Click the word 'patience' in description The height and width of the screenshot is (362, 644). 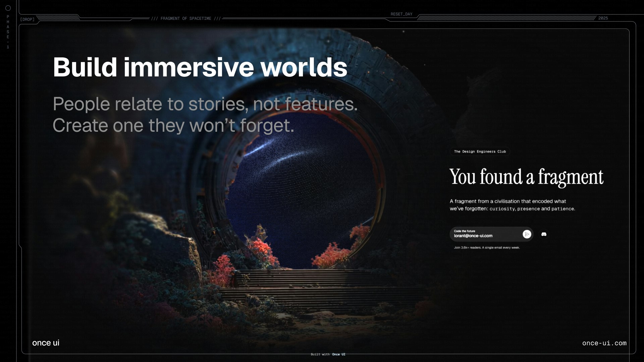pos(562,209)
